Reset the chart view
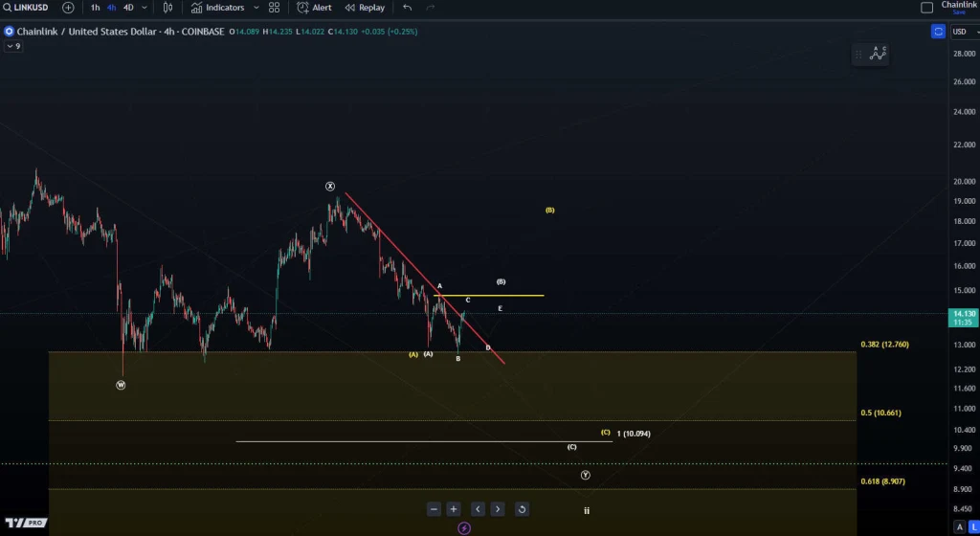The height and width of the screenshot is (536, 980). pos(522,509)
